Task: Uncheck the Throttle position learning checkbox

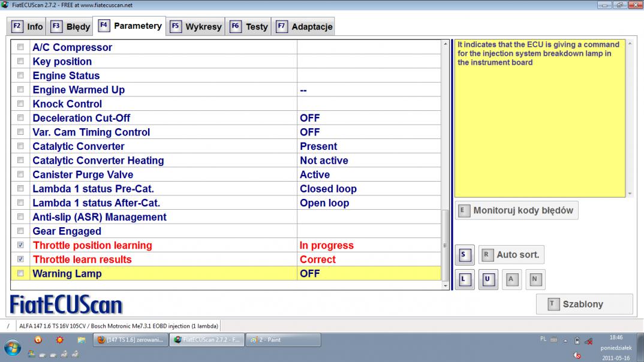Action: [x=20, y=245]
